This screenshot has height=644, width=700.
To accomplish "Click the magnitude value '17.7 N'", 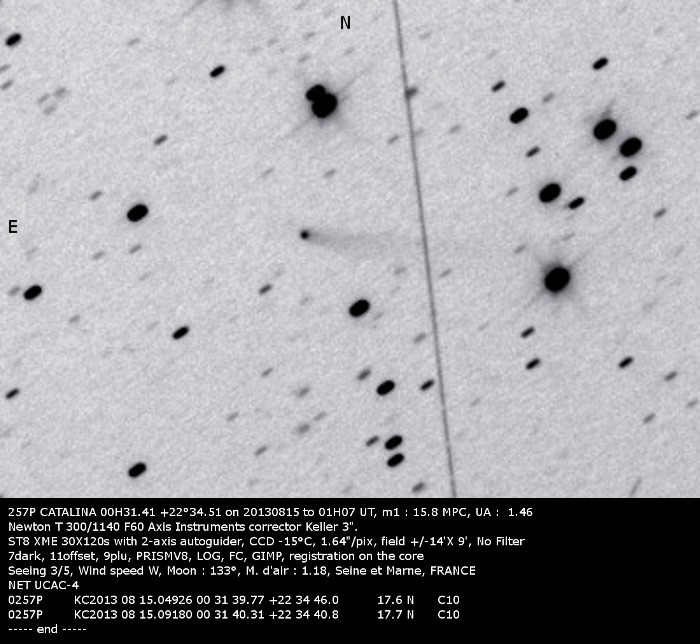I will tap(396, 615).
